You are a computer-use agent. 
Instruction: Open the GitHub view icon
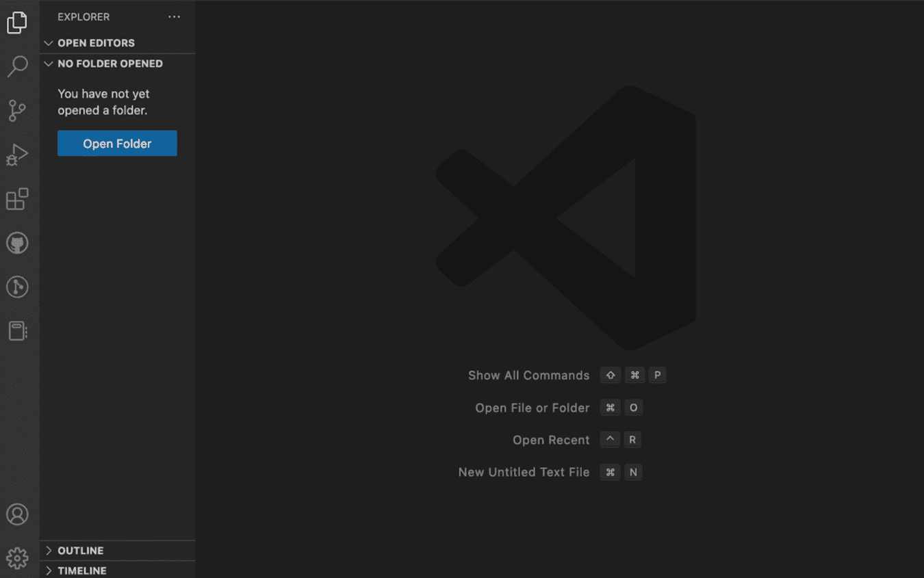click(x=17, y=243)
